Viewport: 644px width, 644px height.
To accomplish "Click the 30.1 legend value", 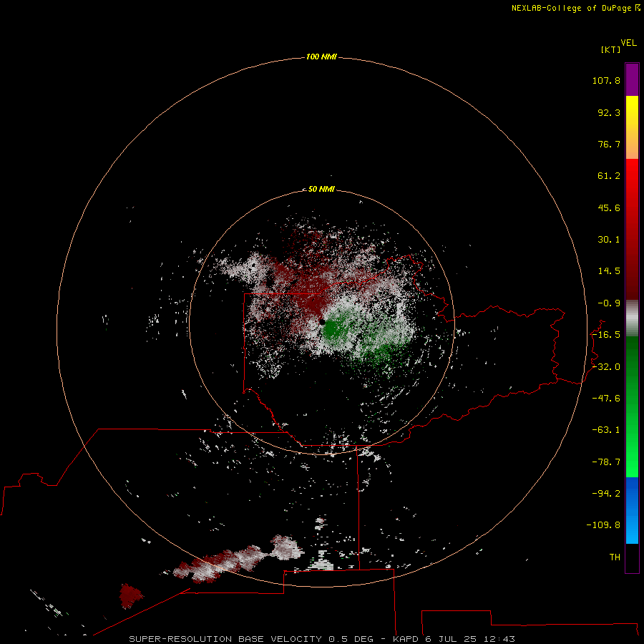I will coord(609,240).
